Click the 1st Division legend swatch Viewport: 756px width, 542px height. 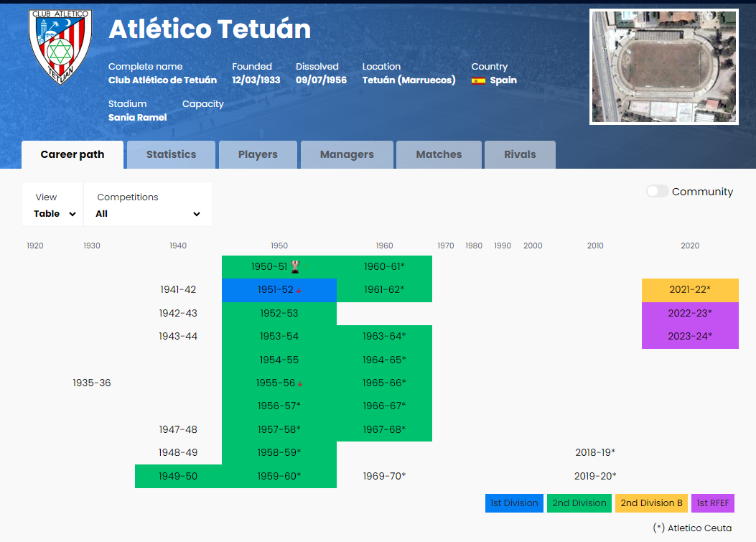pos(514,503)
